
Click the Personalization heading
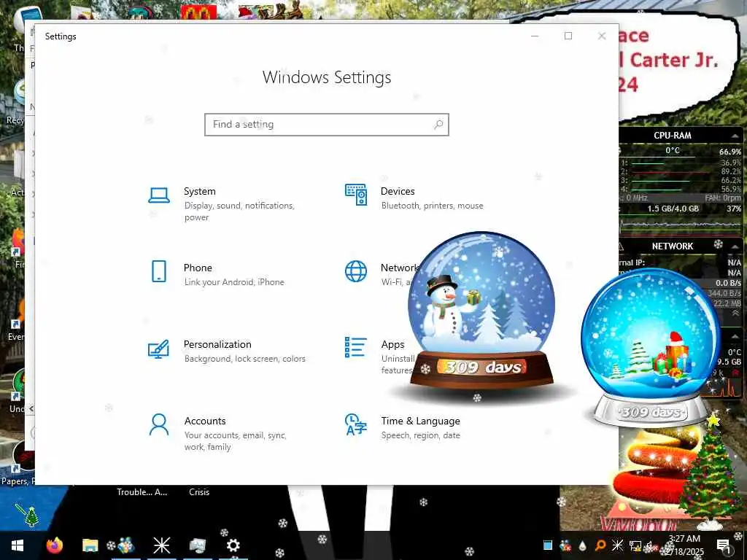point(217,344)
